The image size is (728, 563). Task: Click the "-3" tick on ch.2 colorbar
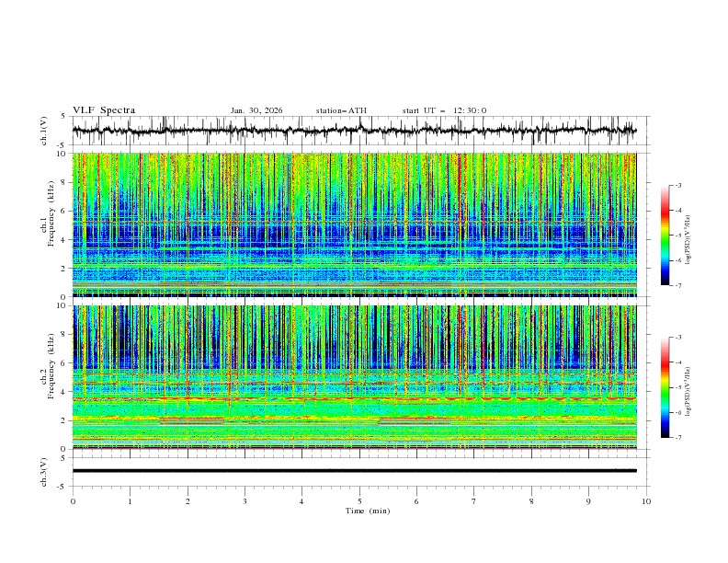[x=678, y=338]
